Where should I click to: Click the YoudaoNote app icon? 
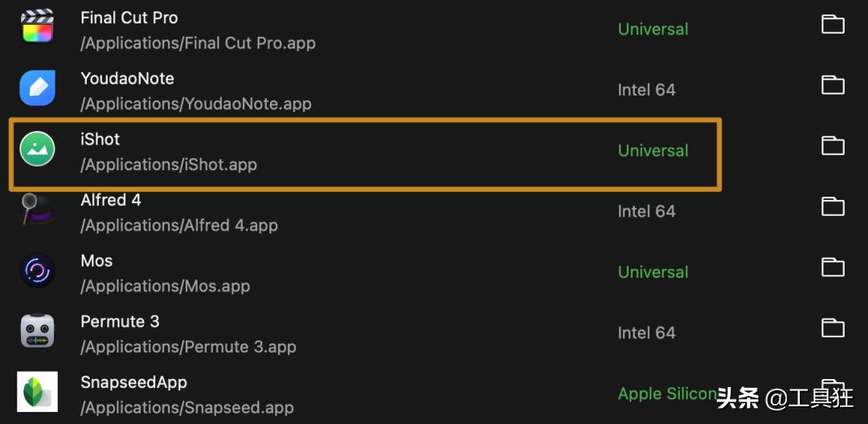(x=37, y=88)
